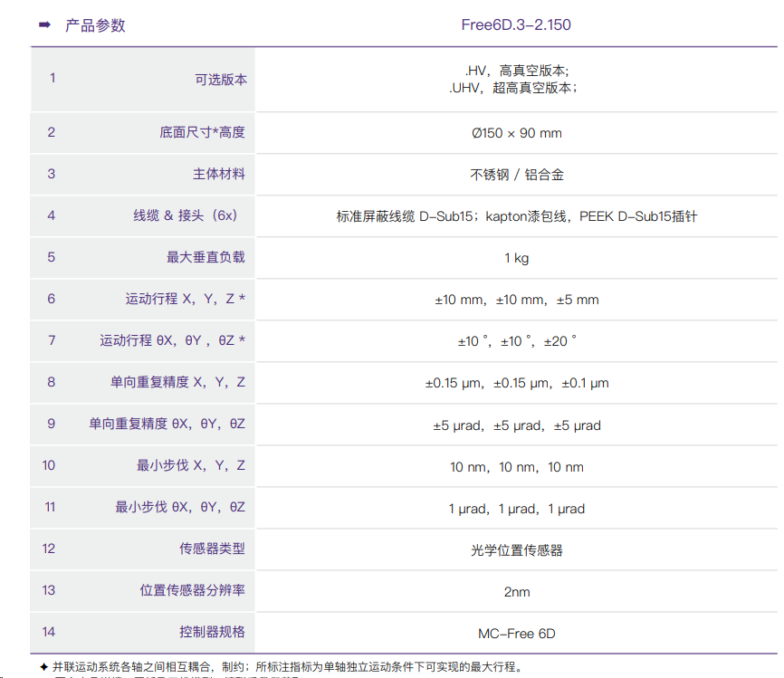Click the .UHV 超高真空版本 text
The height and width of the screenshot is (678, 784).
513,88
